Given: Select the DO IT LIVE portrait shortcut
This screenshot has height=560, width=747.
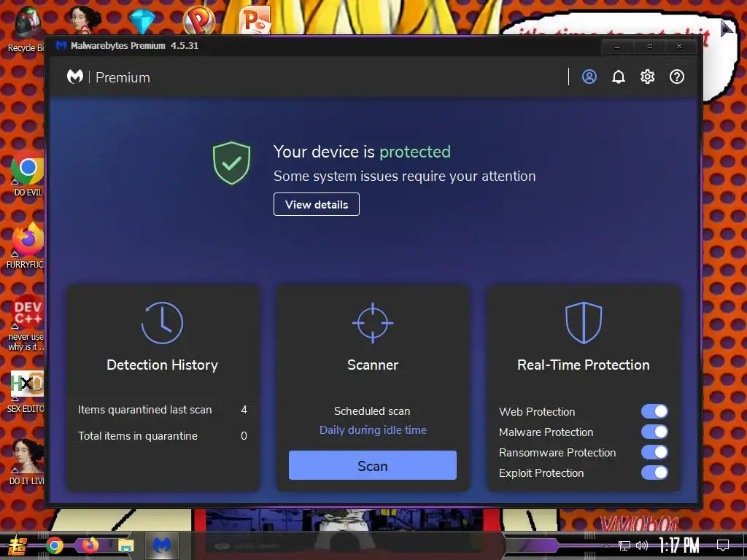Looking at the screenshot, I should [x=27, y=462].
